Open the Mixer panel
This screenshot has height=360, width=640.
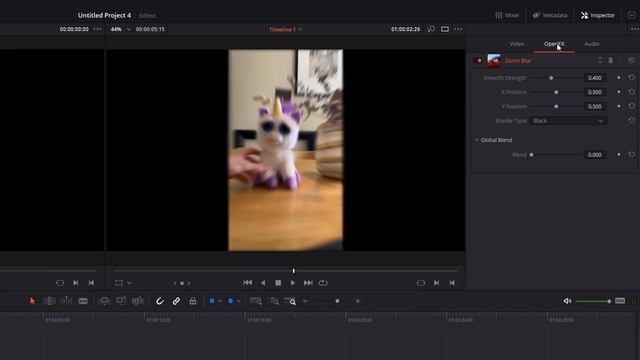coord(507,16)
